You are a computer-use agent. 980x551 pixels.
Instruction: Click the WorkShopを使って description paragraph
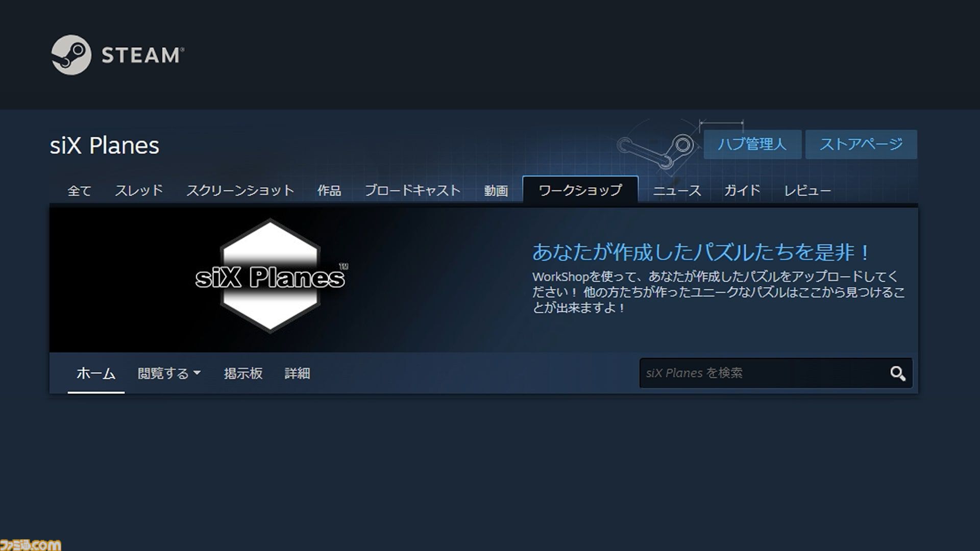719,292
